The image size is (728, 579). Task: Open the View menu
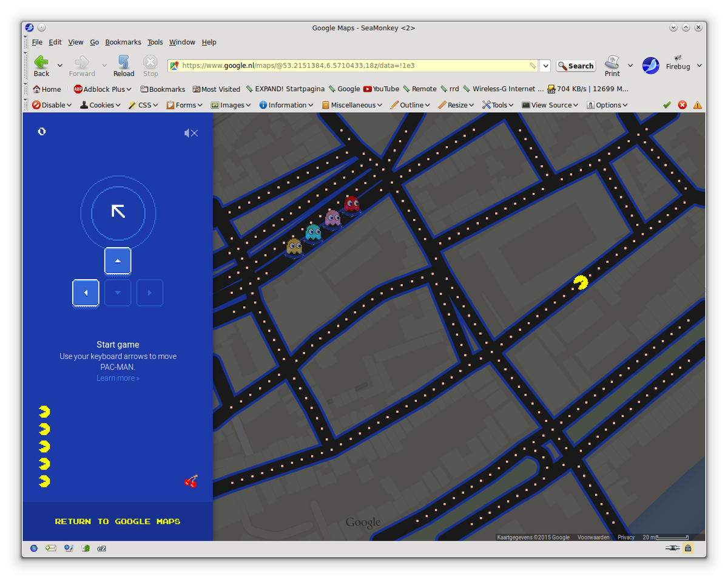click(x=76, y=42)
